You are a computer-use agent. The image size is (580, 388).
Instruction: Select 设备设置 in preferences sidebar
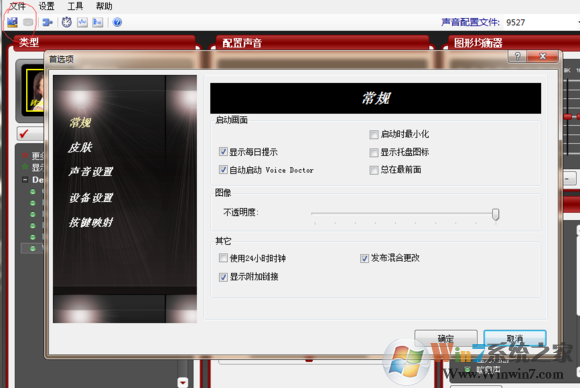click(91, 198)
